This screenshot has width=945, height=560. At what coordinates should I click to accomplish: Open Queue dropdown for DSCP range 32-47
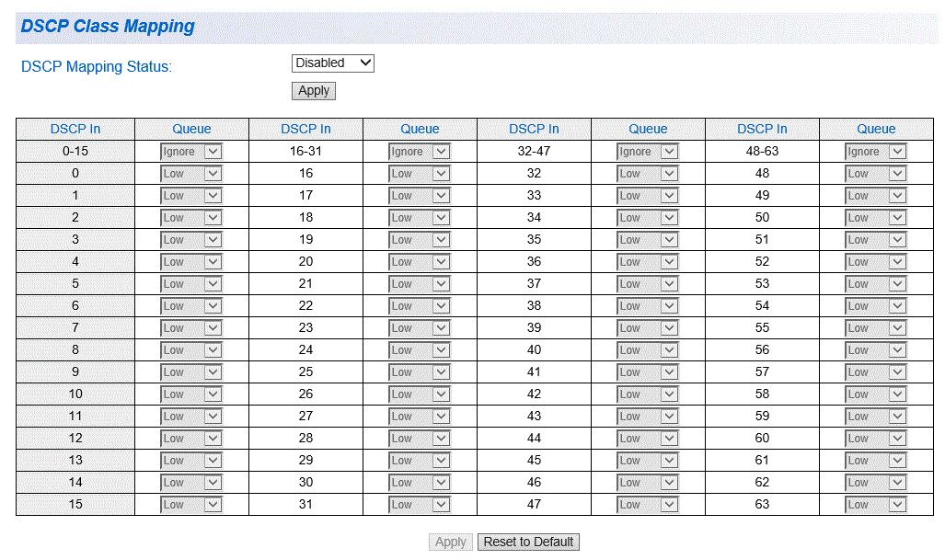648,152
